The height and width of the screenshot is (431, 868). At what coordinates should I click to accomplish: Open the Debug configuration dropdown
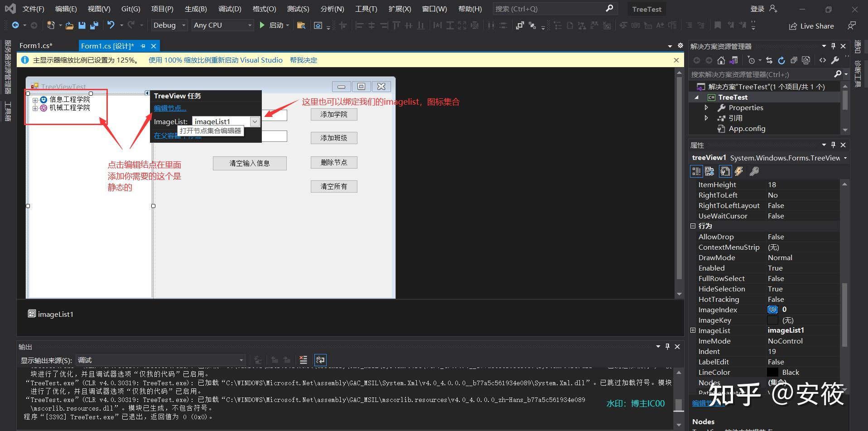tap(169, 25)
